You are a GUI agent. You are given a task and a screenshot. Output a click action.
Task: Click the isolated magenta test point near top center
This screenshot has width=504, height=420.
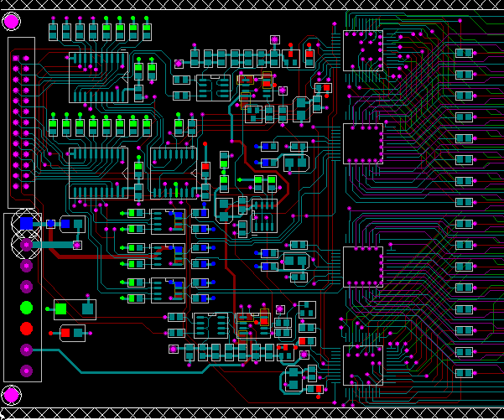tap(274, 39)
